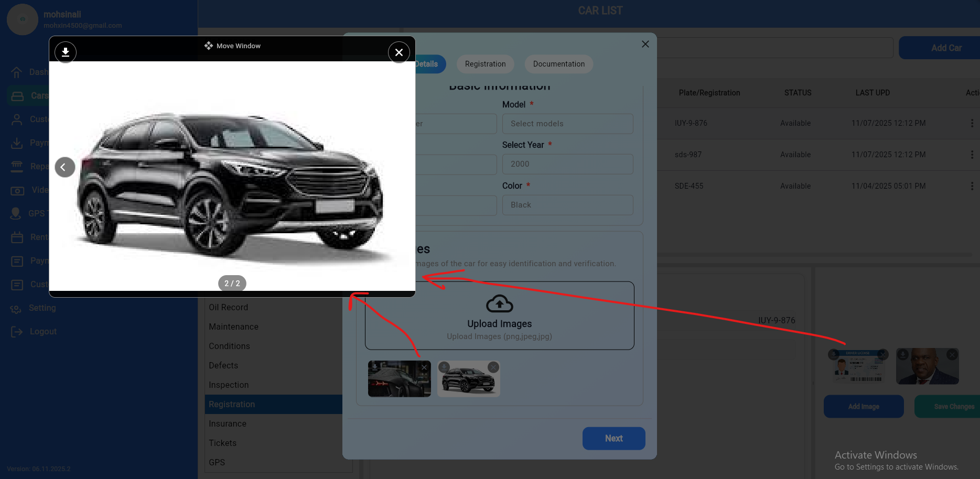Select Maintenance in the side list
The width and height of the screenshot is (980, 479).
pos(233,326)
